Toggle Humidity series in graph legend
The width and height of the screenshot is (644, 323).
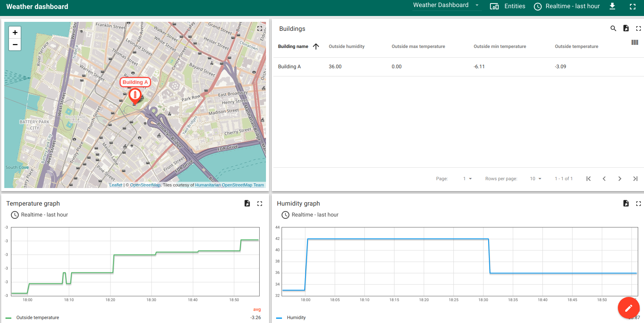click(x=296, y=318)
